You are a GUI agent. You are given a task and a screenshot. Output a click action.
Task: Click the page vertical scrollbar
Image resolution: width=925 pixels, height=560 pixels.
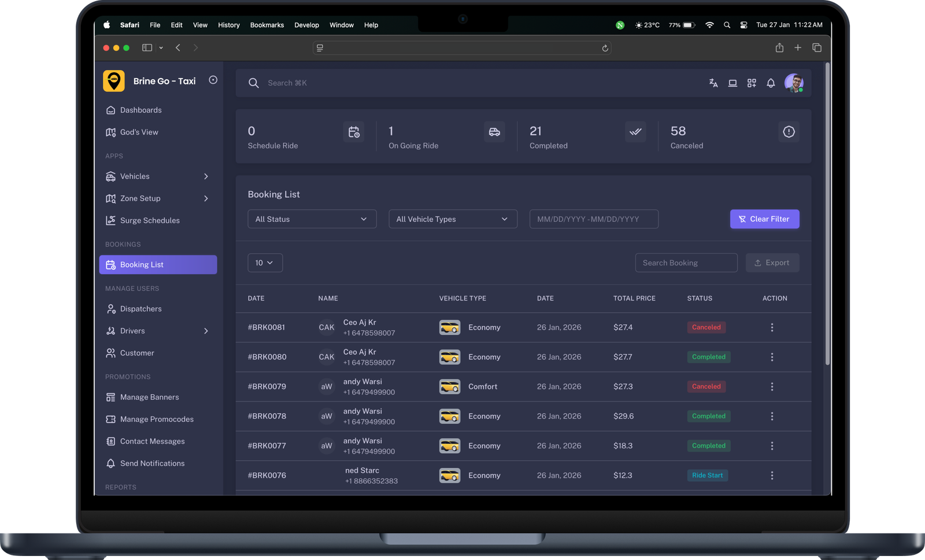[827, 214]
